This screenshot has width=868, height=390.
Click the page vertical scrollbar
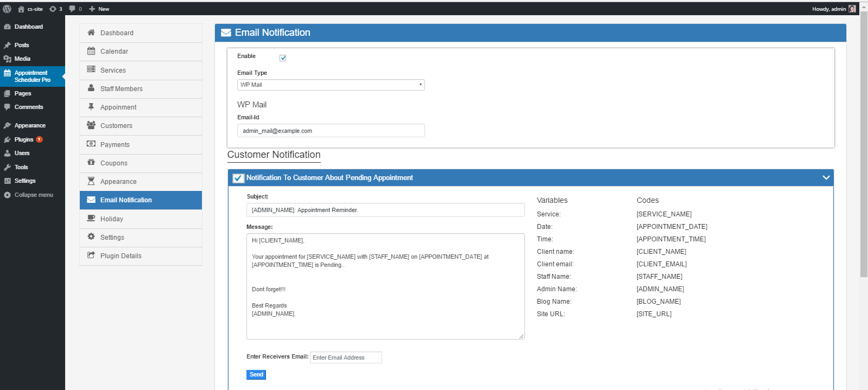point(863,163)
